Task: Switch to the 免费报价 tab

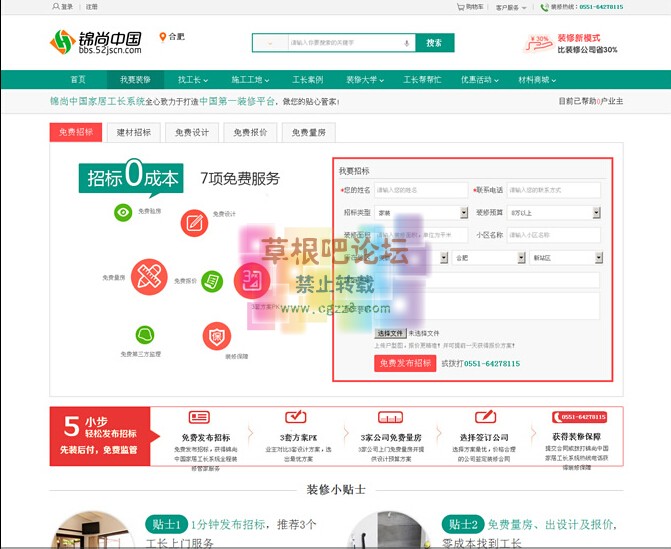Action: pyautogui.click(x=250, y=132)
